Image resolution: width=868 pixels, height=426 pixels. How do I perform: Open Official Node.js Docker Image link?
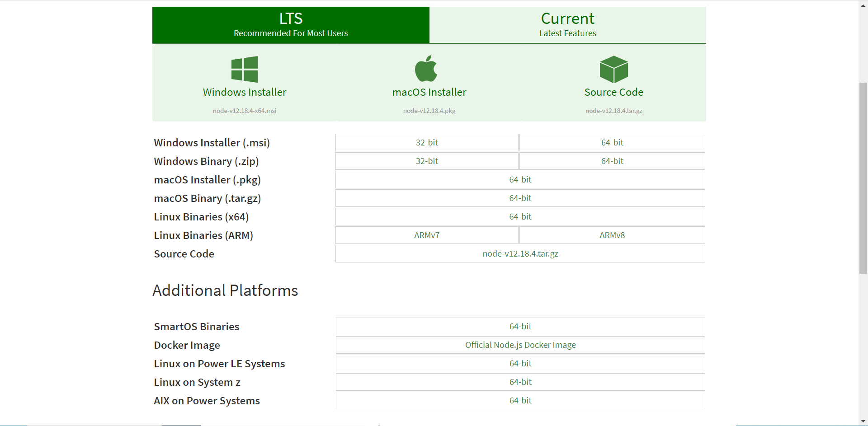pos(520,345)
